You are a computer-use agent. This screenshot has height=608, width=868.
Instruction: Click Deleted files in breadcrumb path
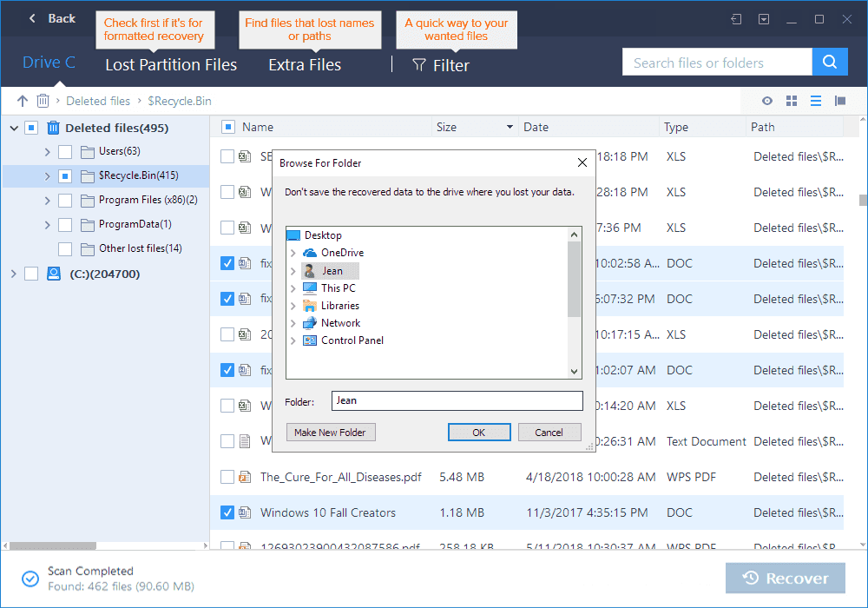point(98,101)
